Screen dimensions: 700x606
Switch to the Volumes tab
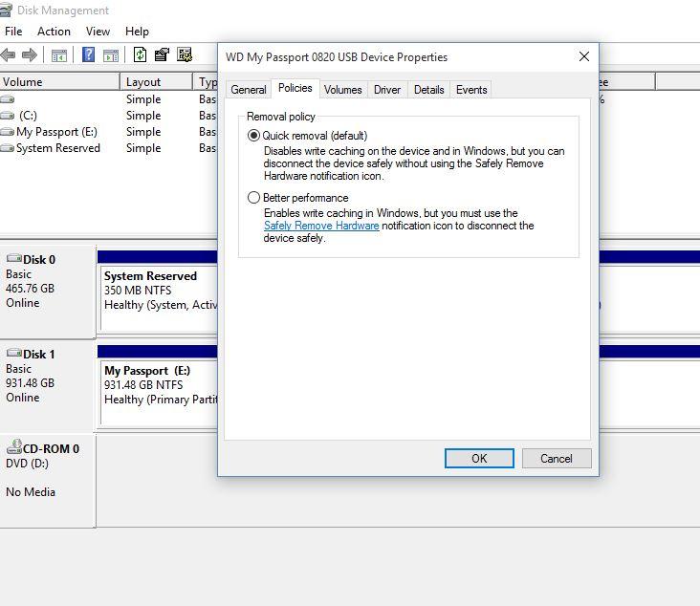[x=343, y=90]
